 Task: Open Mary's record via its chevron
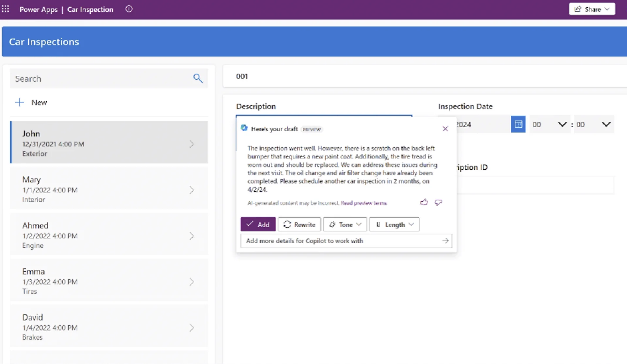pyautogui.click(x=192, y=190)
